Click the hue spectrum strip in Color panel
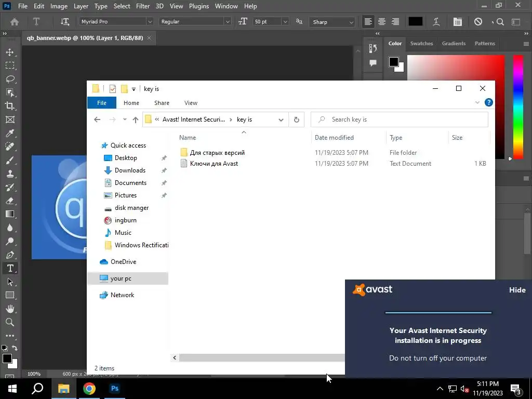 [518, 107]
